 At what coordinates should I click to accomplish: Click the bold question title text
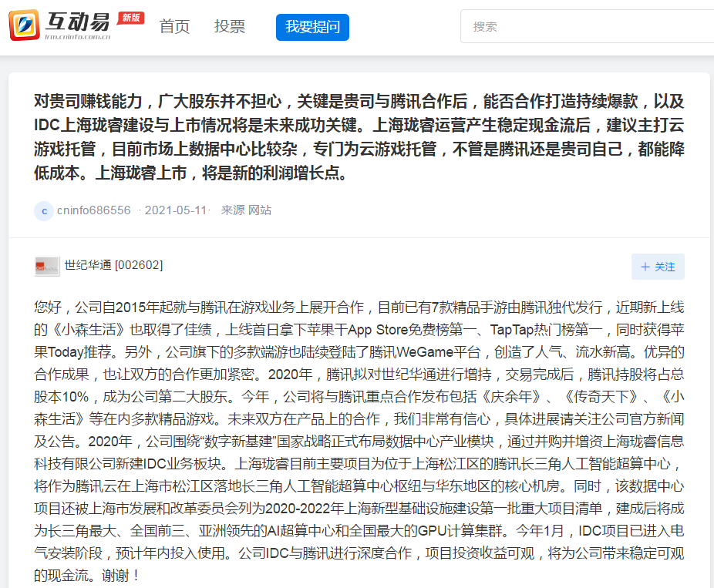[x=359, y=136]
